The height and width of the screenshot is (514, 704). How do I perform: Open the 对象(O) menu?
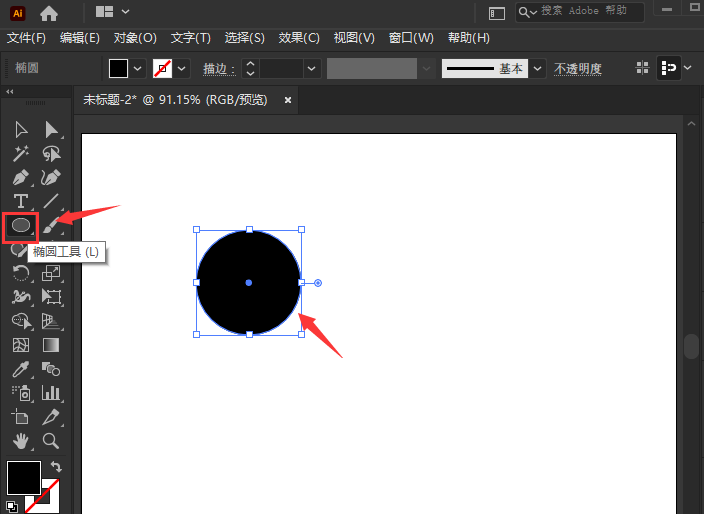tap(135, 38)
